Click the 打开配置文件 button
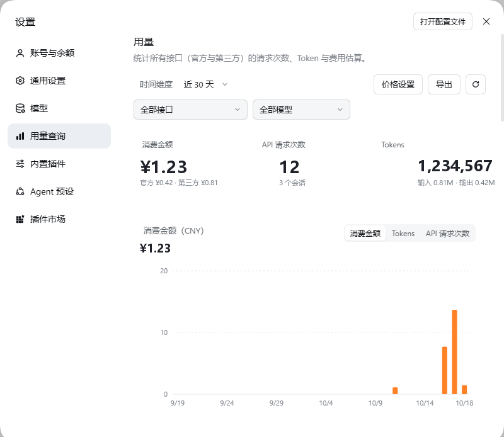Image resolution: width=504 pixels, height=437 pixels. click(x=443, y=21)
